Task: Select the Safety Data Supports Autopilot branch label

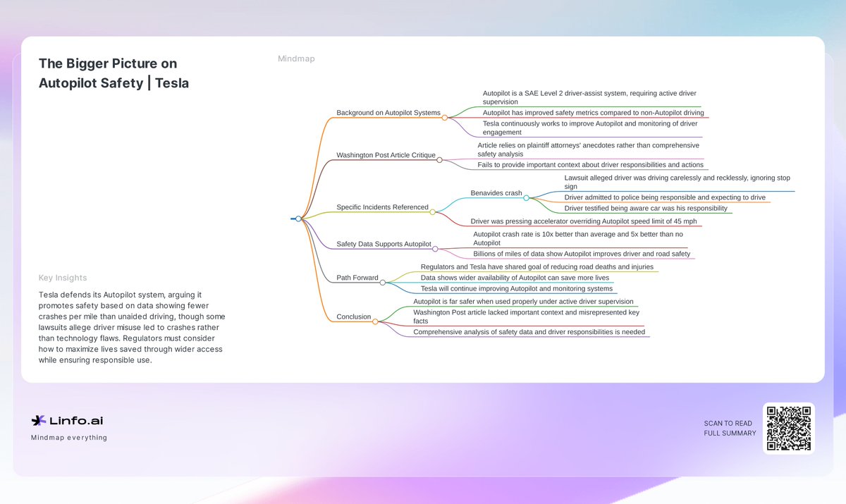Action: tap(384, 244)
